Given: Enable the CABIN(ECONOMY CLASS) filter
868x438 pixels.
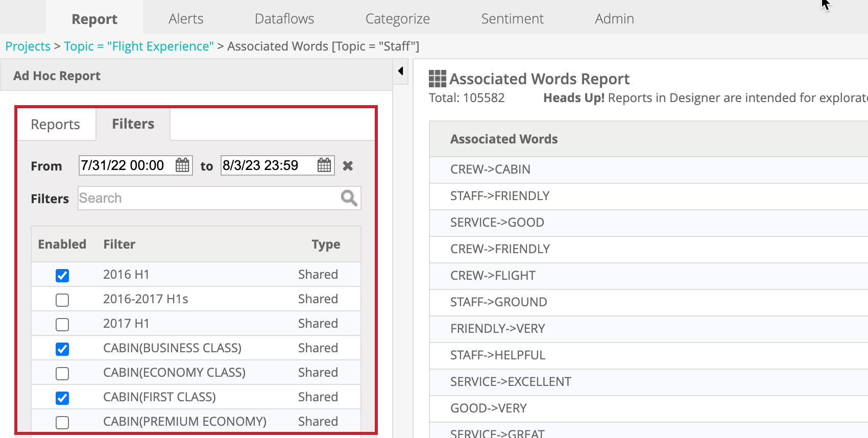Looking at the screenshot, I should (x=62, y=374).
